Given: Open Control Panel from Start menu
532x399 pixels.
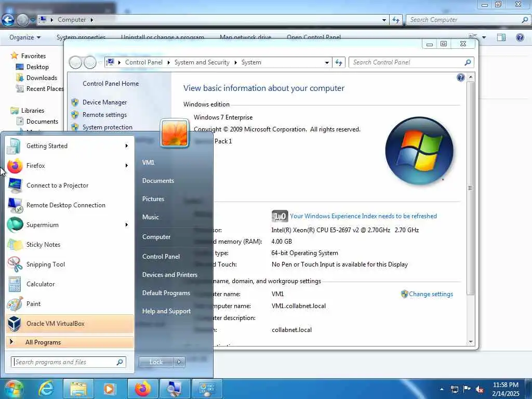Looking at the screenshot, I should (161, 257).
